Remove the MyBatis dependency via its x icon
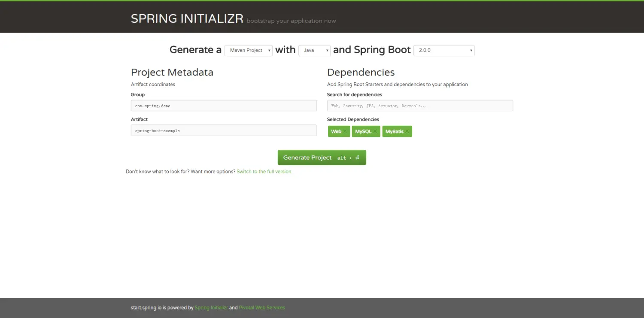644x318 pixels. 407,131
